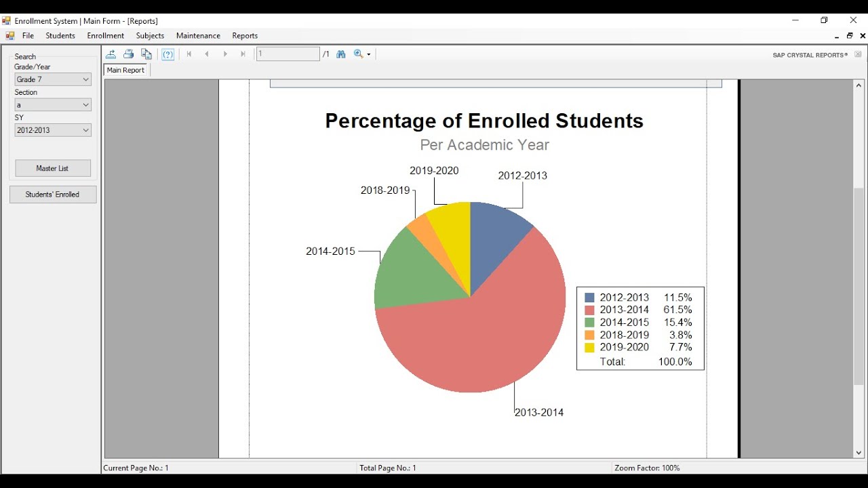Screen dimensions: 868x488
Task: Click the blue 2012-2013 legend swatch
Action: 589,298
